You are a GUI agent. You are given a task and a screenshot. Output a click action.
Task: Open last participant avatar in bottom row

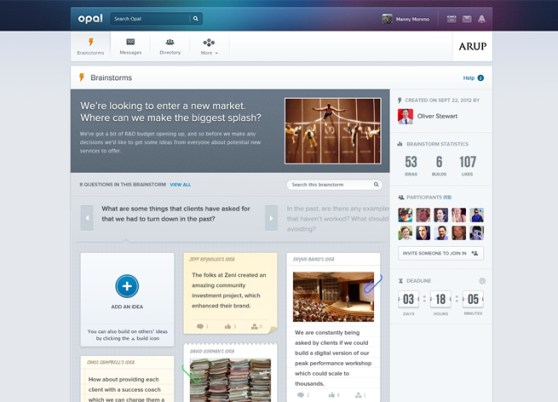click(x=477, y=233)
